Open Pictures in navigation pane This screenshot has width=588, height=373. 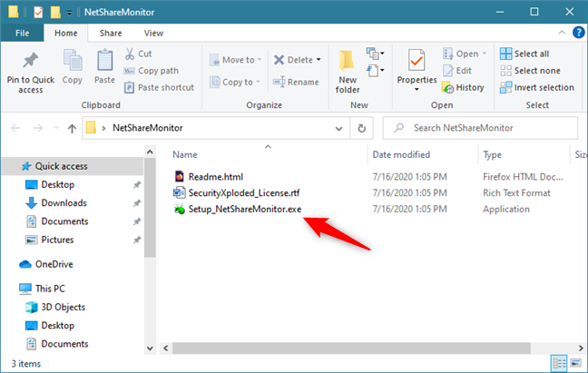pos(57,240)
